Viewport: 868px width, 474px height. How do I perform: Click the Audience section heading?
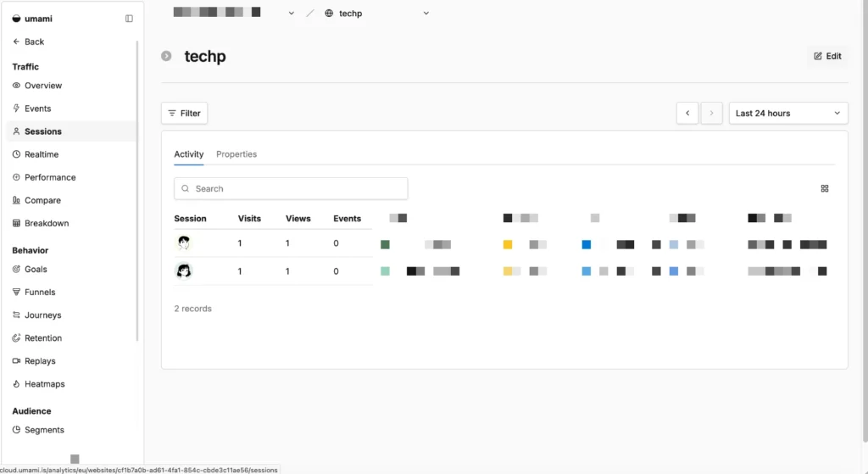[31, 411]
